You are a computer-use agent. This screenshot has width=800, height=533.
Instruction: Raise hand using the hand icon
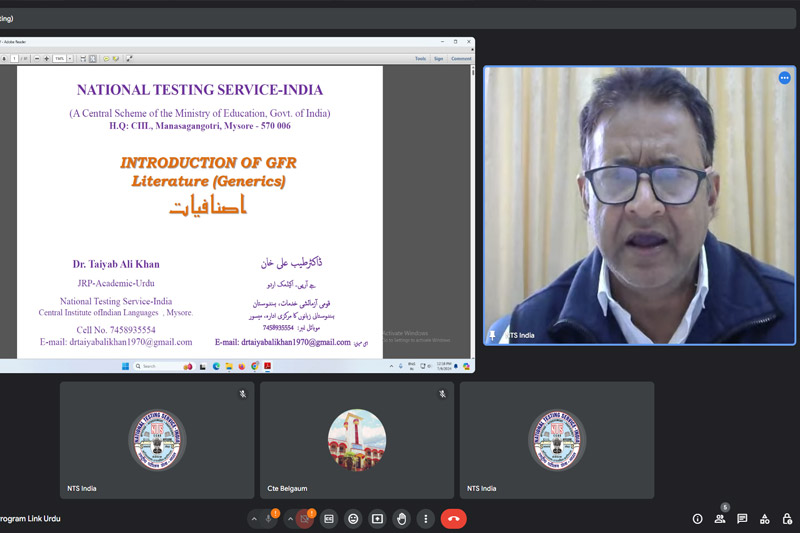(x=402, y=519)
